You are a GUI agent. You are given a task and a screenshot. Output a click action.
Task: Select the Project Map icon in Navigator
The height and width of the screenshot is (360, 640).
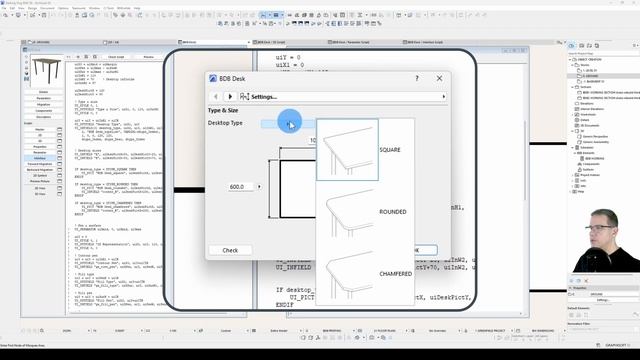(571, 46)
